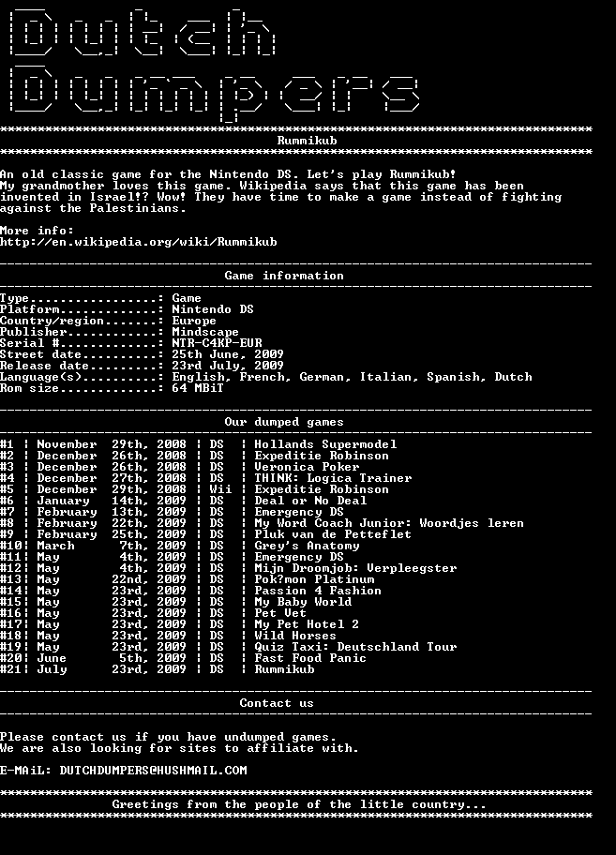
Task: Click the publisher value 'Mindscape'
Action: click(205, 332)
